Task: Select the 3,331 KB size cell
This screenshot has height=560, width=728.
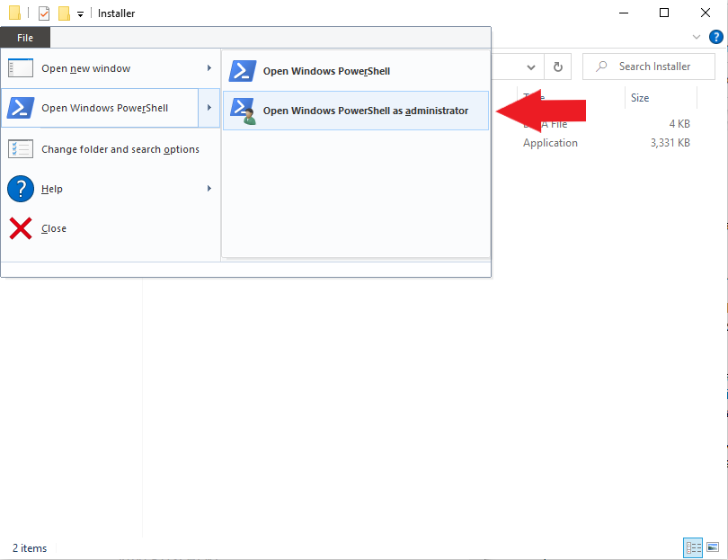Action: tap(670, 143)
